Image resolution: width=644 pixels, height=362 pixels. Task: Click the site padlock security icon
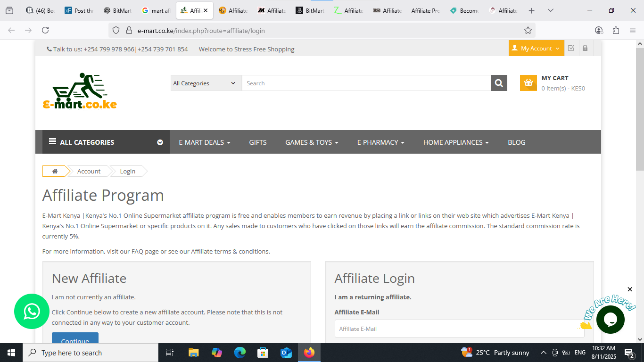point(129,31)
